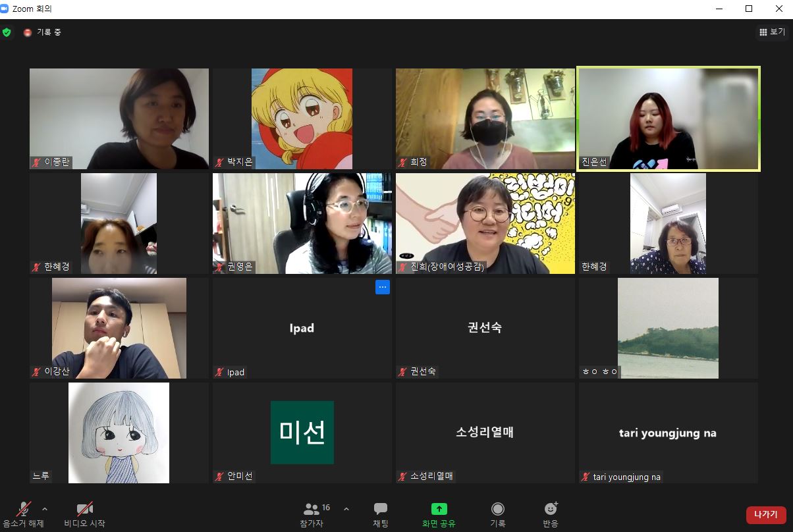Leave the meeting with 나가기 button

765,514
